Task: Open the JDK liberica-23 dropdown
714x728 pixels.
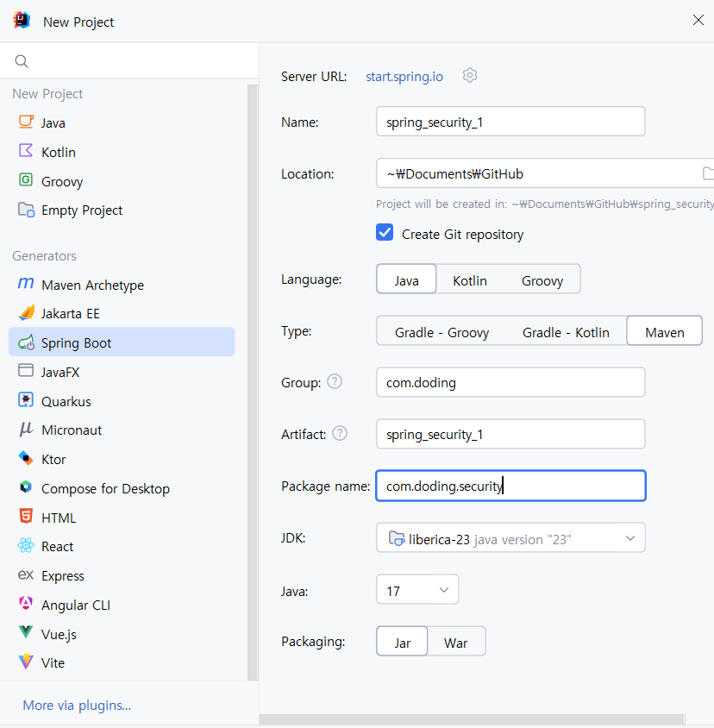Action: [x=510, y=537]
